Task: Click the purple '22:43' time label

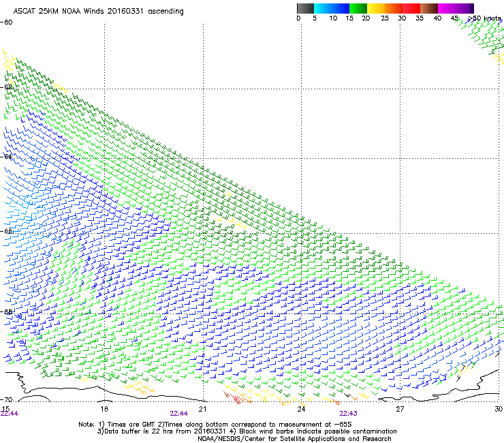Action: (x=349, y=414)
